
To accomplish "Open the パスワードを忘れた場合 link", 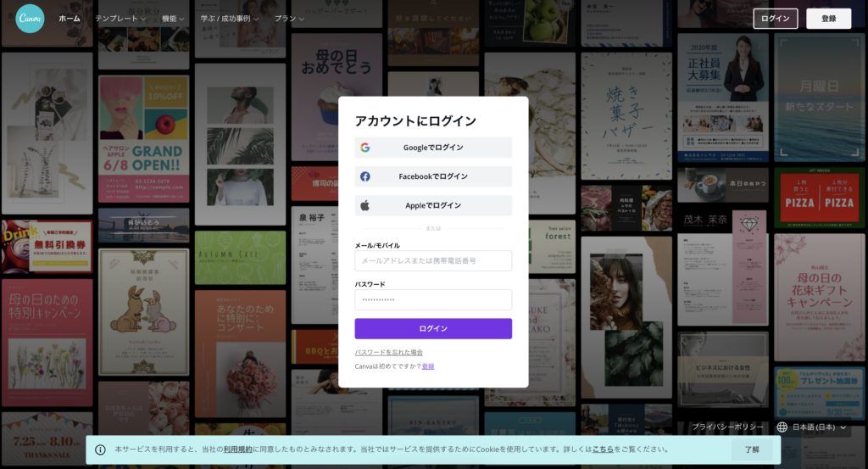I will [388, 352].
